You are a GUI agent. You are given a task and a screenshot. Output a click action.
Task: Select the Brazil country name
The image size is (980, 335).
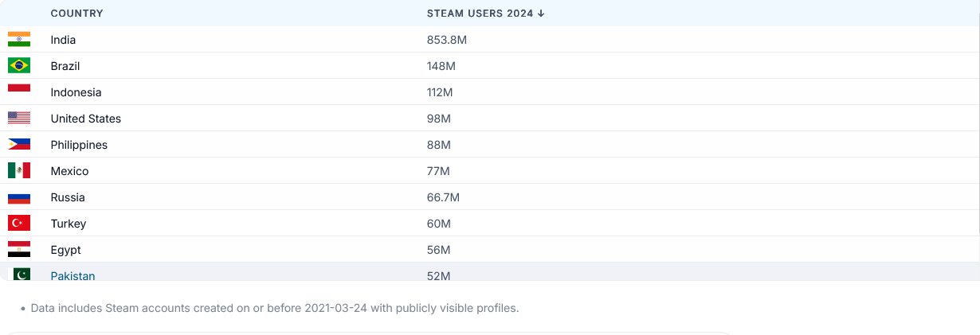65,66
